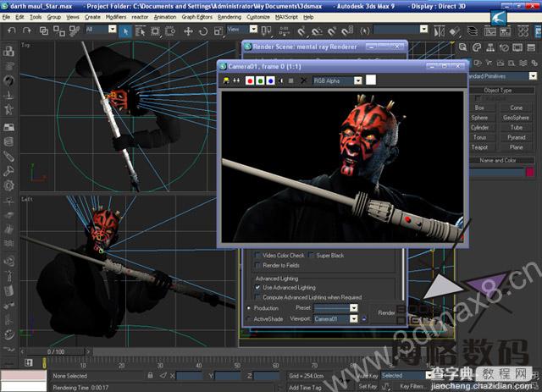Open the Animation menu
Screen dimensions: 542x392
pos(165,17)
